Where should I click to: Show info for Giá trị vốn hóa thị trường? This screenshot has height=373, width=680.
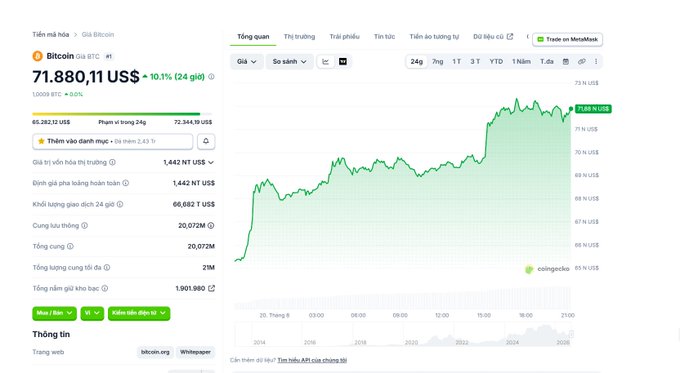click(112, 162)
